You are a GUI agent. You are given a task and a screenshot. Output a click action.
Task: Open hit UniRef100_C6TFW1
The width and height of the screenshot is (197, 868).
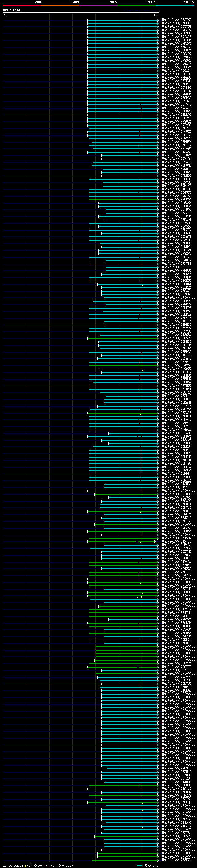tap(177, 81)
